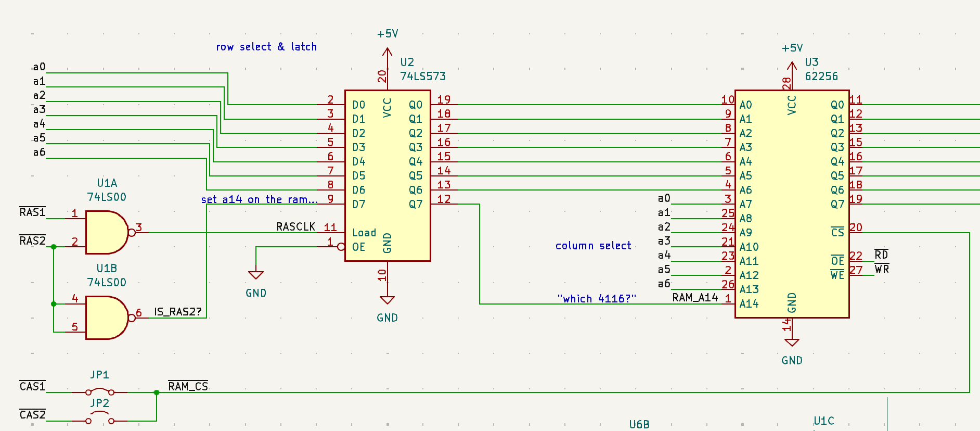
Task: Click the JP2 jumper symbol
Action: (x=99, y=419)
